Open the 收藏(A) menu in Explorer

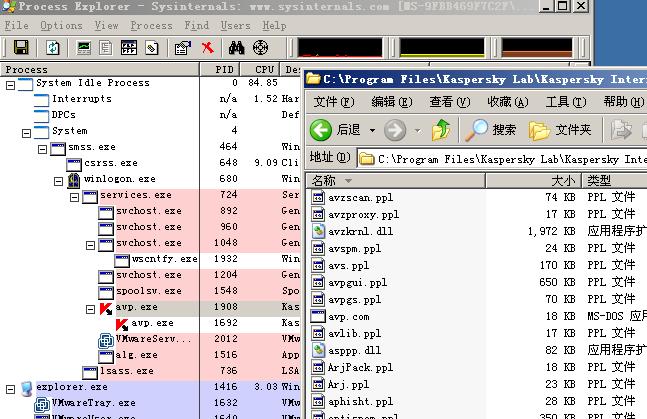(x=508, y=102)
